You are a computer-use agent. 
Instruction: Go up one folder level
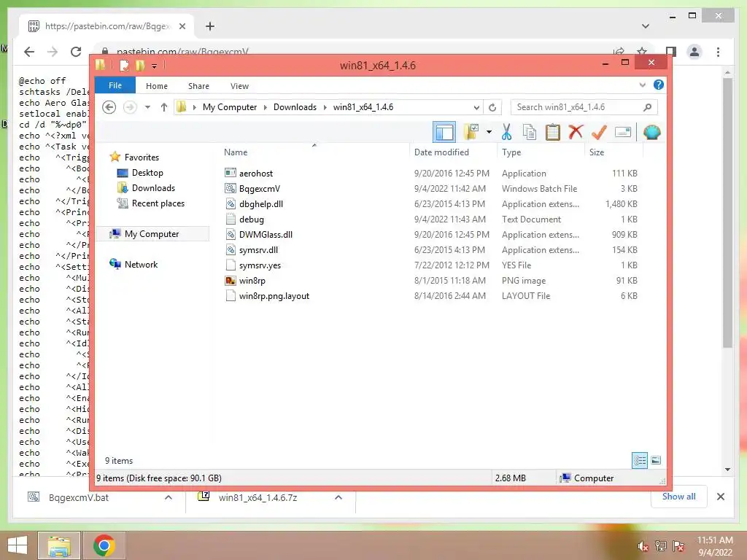(x=164, y=107)
